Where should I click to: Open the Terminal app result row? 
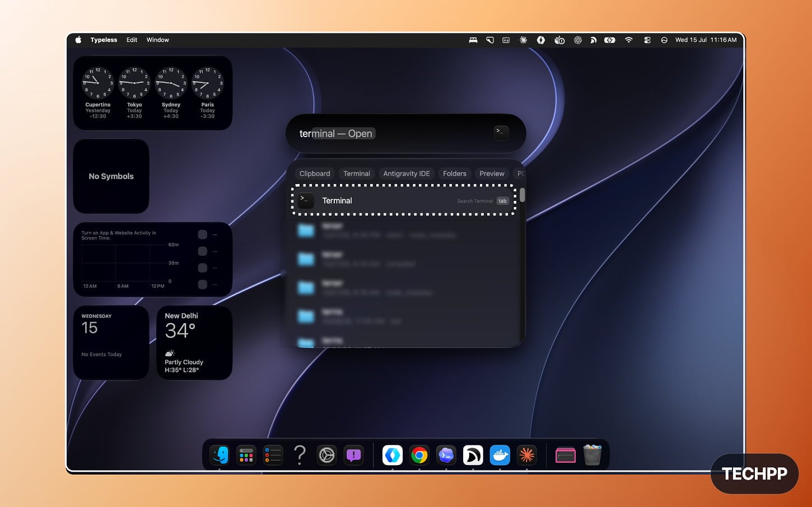(x=403, y=200)
